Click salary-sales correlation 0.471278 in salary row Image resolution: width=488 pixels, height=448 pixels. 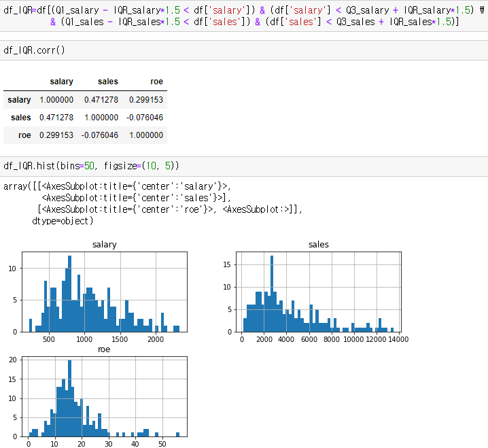101,100
